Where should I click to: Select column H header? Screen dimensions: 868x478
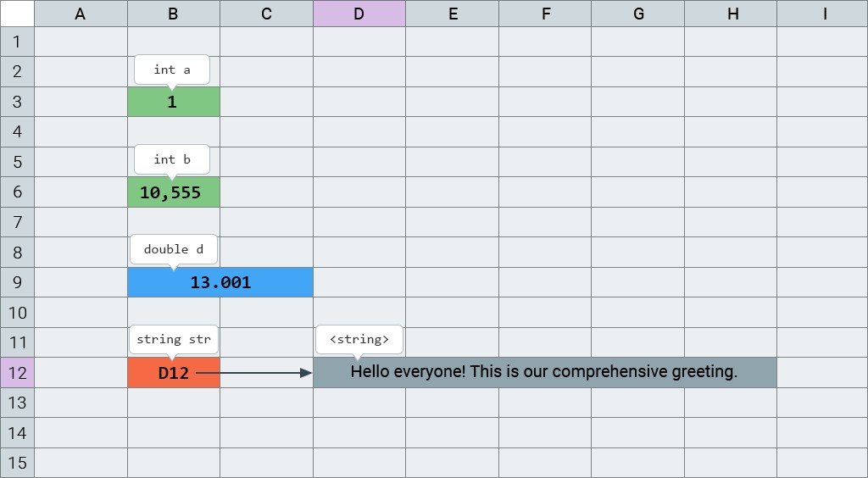coord(731,14)
